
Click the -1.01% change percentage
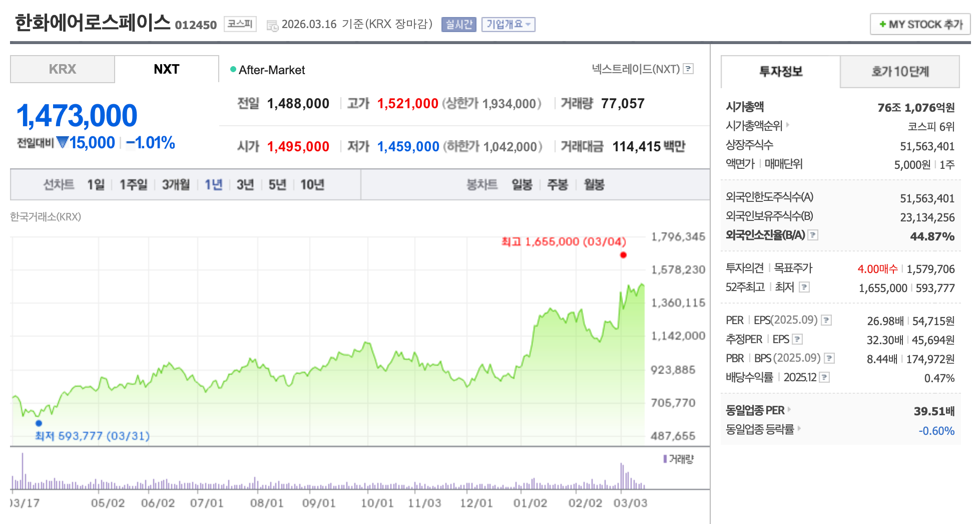pos(150,143)
